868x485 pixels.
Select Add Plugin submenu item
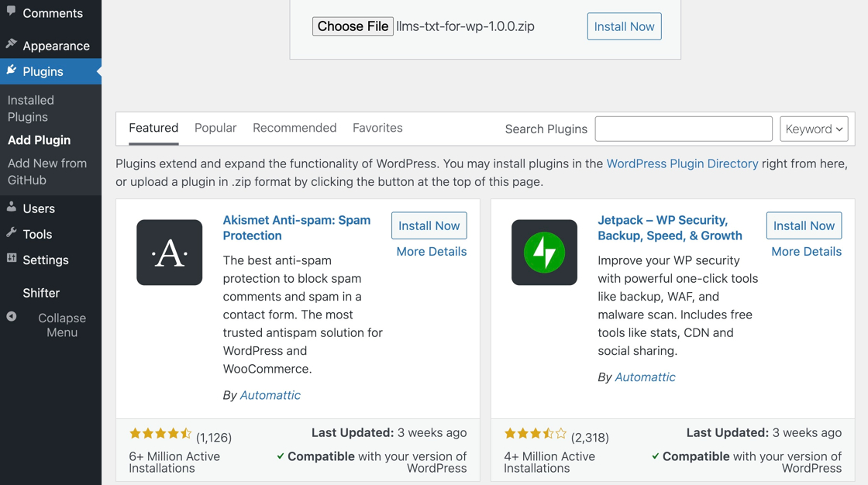[40, 140]
